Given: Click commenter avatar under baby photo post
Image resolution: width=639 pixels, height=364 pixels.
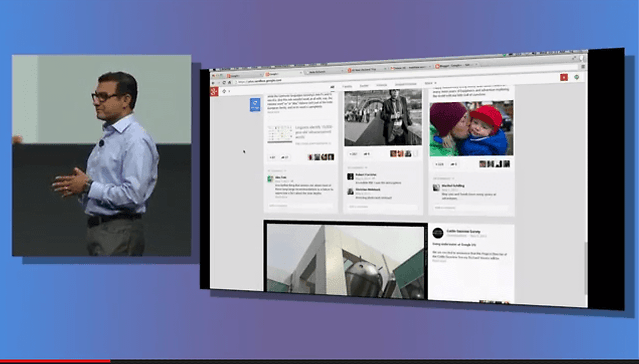Looking at the screenshot, I should click(436, 188).
